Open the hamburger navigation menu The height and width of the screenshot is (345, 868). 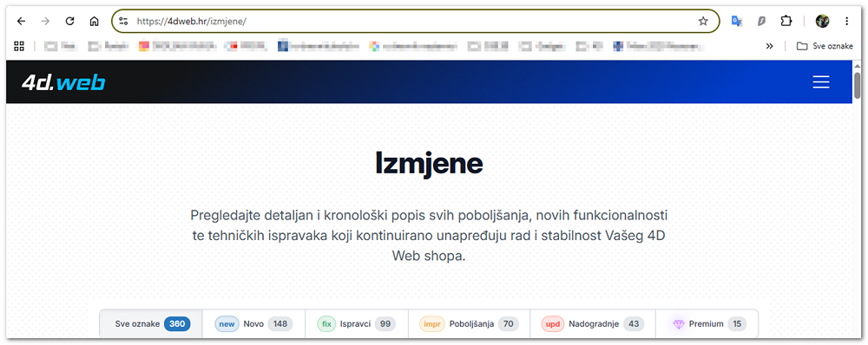click(821, 81)
